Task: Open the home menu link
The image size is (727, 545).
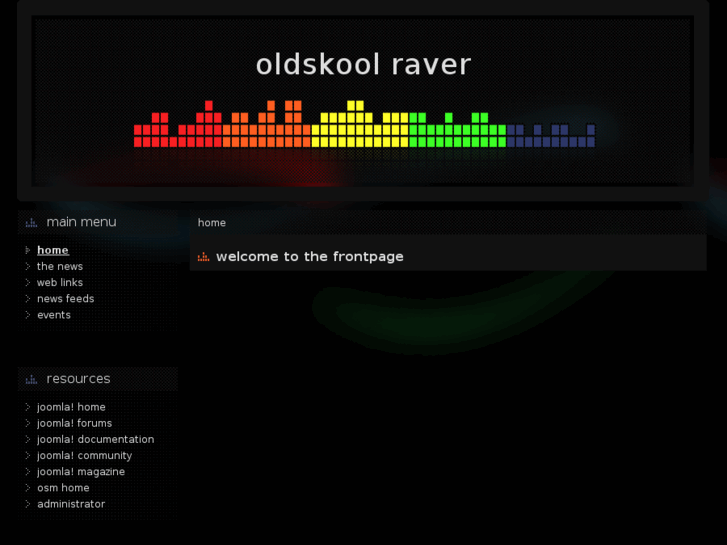Action: [x=53, y=250]
